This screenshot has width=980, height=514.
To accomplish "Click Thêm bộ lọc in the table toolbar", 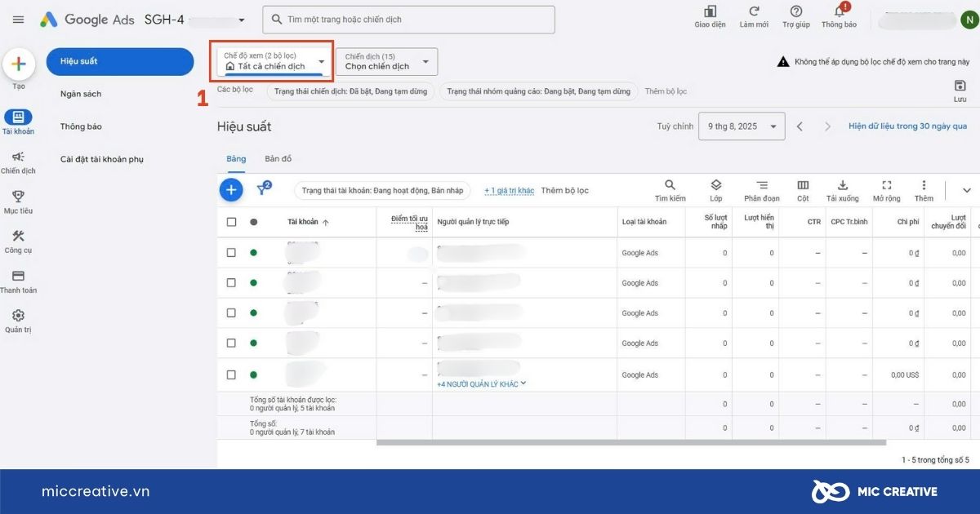I will [564, 190].
